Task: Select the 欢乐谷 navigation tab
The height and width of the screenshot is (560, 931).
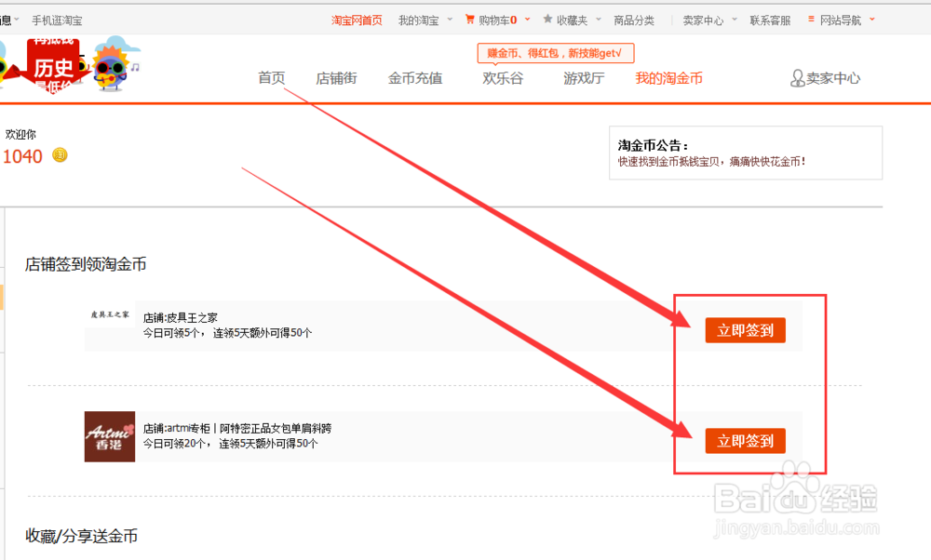Action: click(x=503, y=78)
